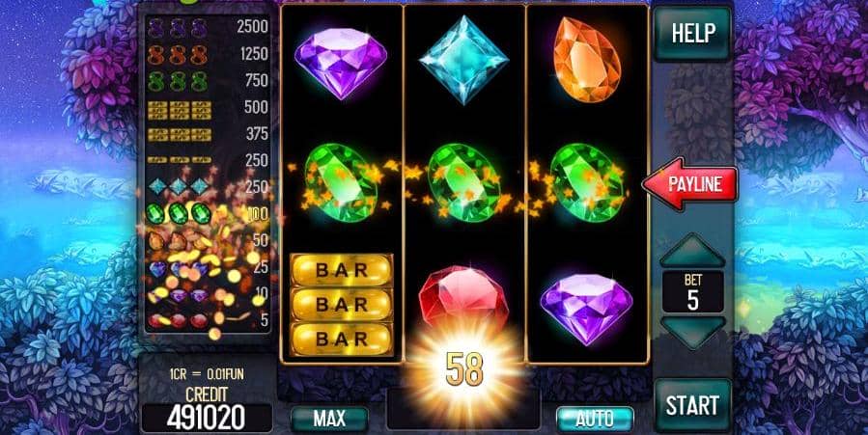The image size is (868, 435).
Task: Increase bet with the up arrow
Action: [x=692, y=251]
